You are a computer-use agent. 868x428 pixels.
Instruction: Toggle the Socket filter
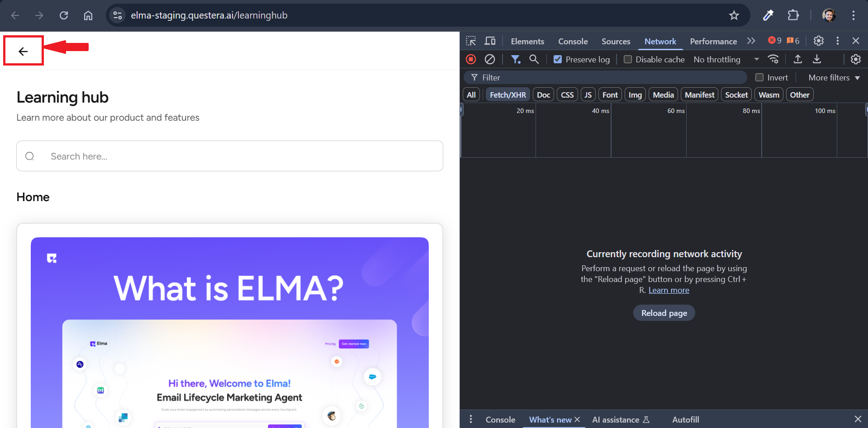click(x=736, y=95)
